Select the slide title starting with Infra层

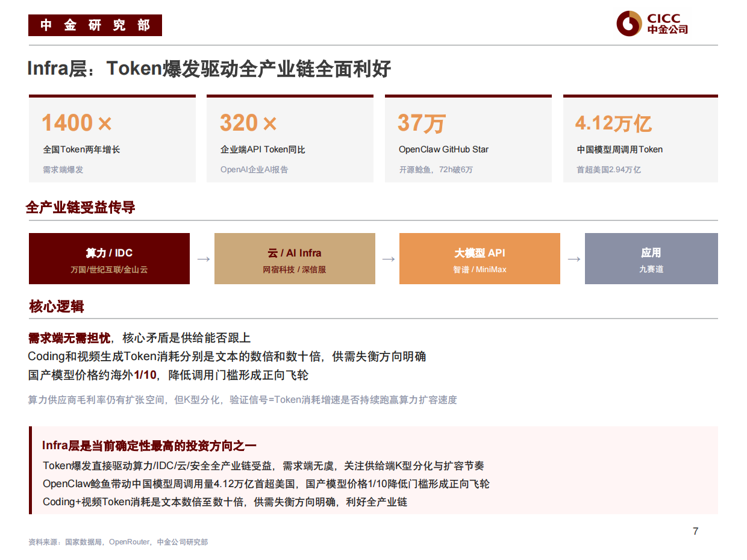(x=209, y=69)
